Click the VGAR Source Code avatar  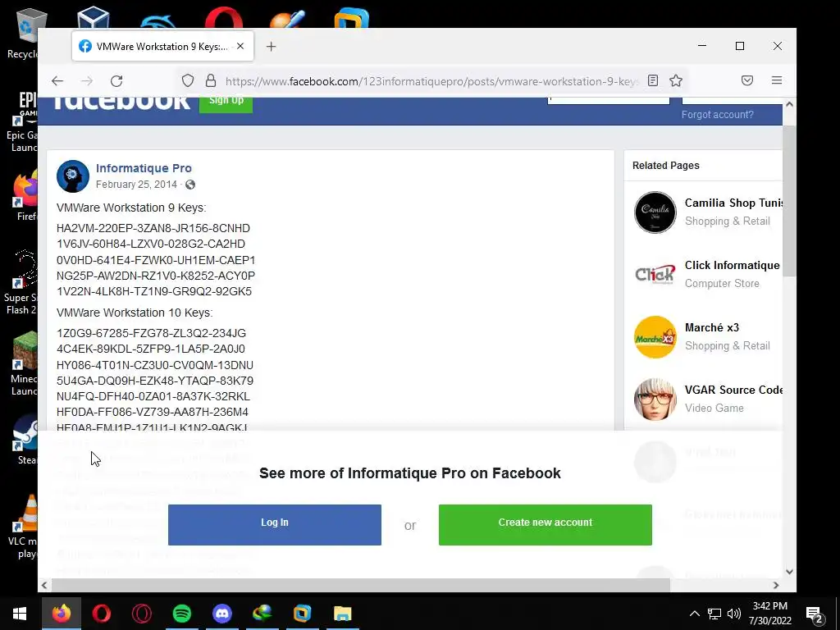tap(655, 399)
